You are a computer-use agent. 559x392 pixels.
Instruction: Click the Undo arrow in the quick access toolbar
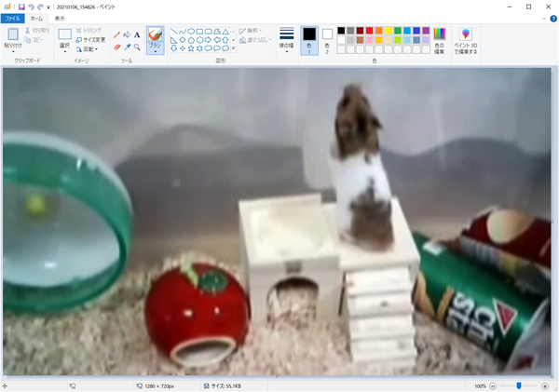31,7
